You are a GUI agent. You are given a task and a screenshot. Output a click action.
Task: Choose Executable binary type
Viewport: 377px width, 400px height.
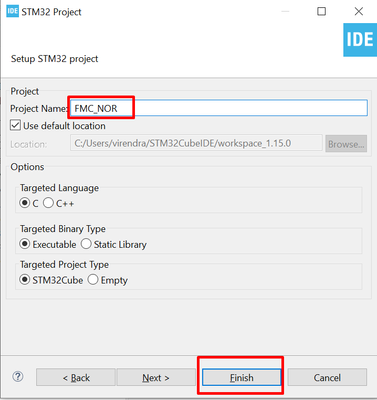(x=25, y=244)
